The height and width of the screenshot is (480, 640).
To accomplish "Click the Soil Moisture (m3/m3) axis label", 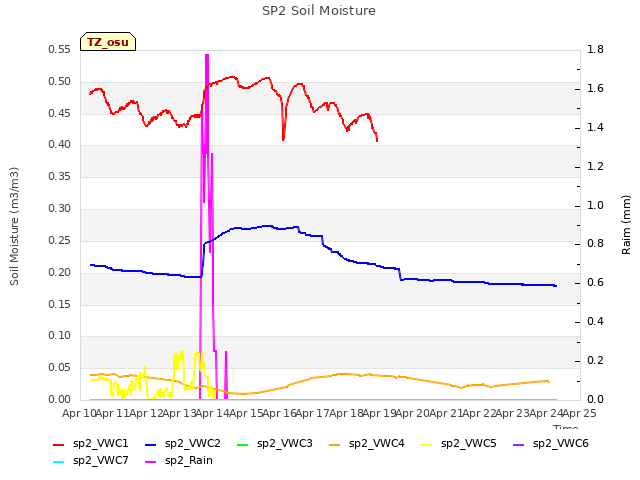I will click(x=14, y=226).
